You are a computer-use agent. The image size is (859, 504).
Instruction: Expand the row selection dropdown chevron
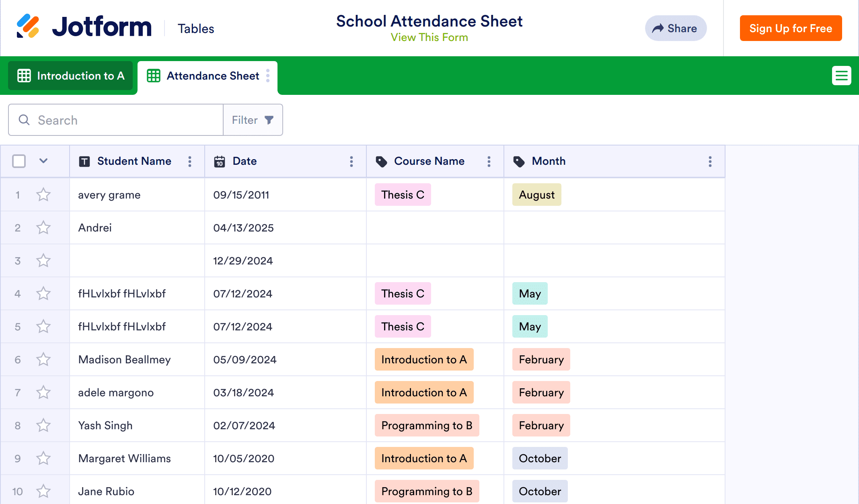[43, 161]
